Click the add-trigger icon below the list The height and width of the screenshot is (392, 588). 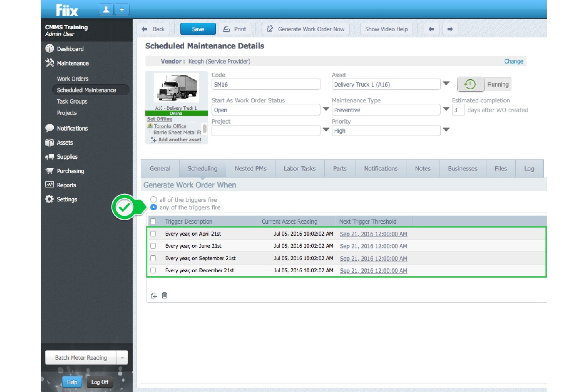153,295
